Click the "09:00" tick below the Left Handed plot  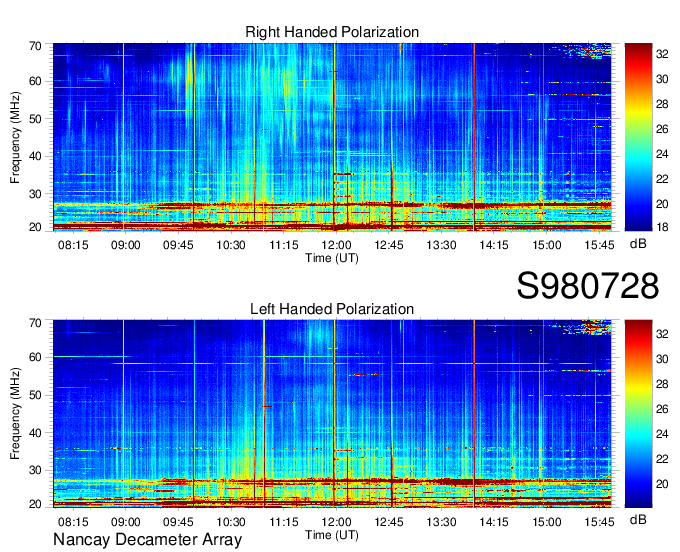point(125,522)
